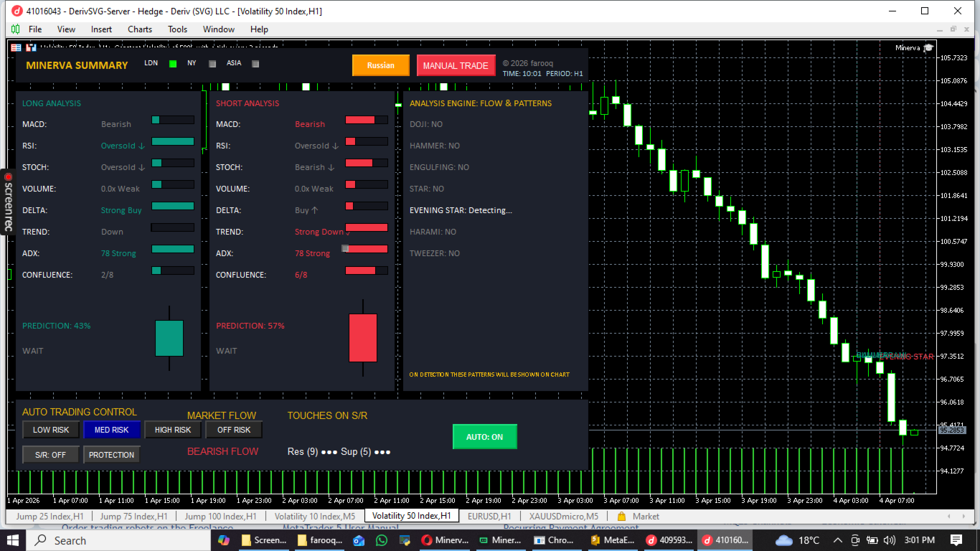Click the green bullish candle prediction graphic
Image resolution: width=980 pixels, height=551 pixels.
(x=169, y=338)
